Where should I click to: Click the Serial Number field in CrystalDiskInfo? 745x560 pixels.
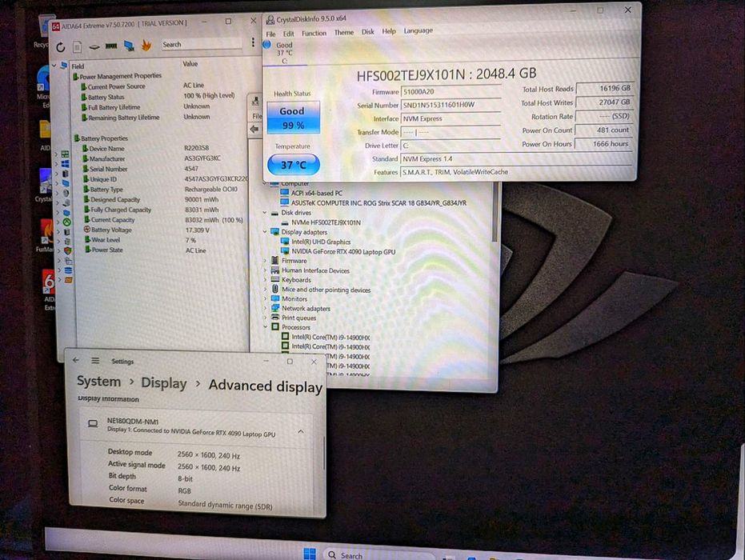click(x=451, y=105)
